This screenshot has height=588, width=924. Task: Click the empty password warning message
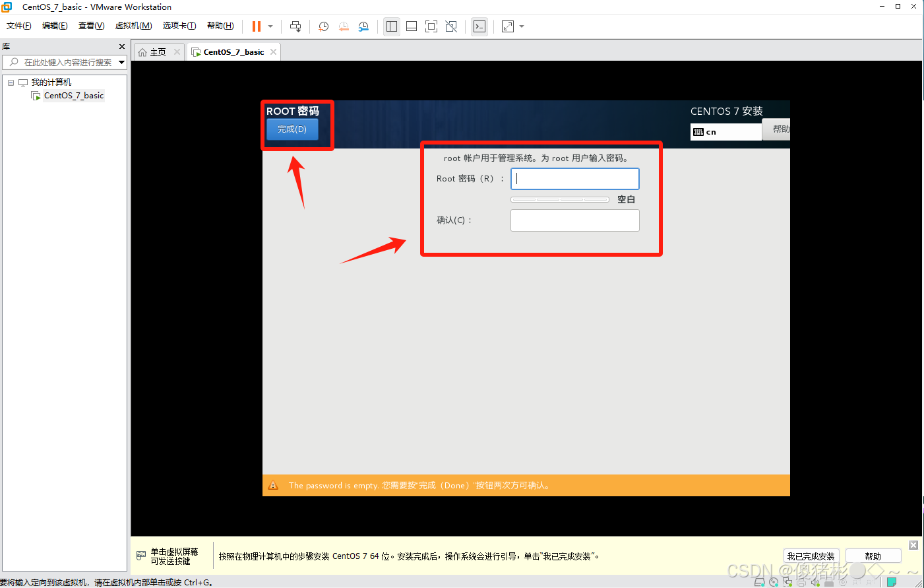(x=419, y=486)
